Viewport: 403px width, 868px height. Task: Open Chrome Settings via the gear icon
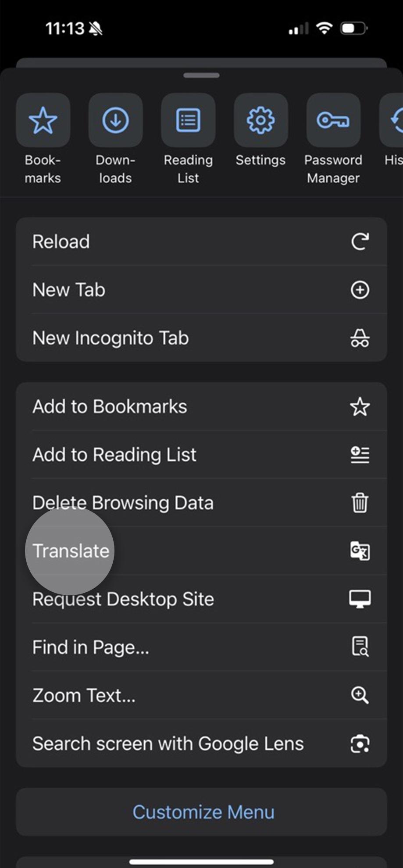pyautogui.click(x=260, y=121)
